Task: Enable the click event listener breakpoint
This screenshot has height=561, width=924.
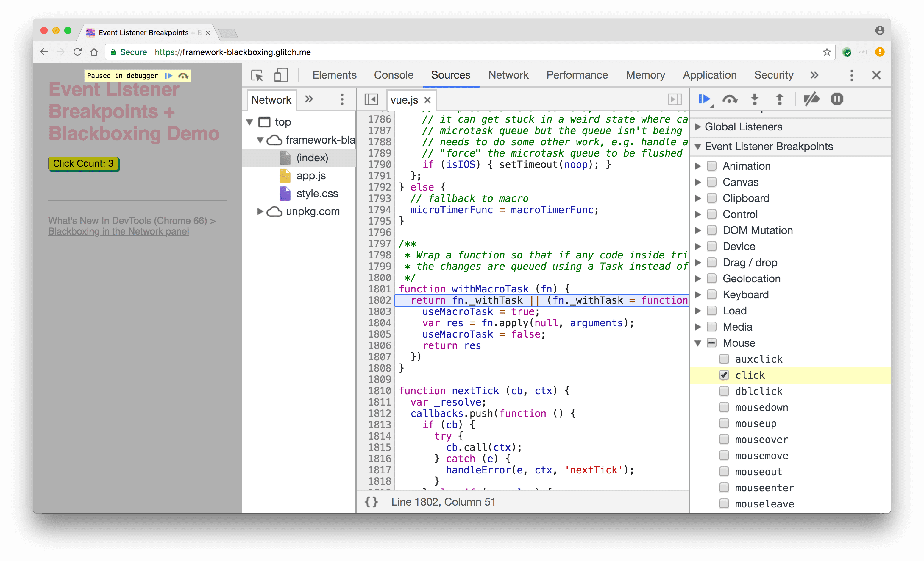Action: point(724,375)
